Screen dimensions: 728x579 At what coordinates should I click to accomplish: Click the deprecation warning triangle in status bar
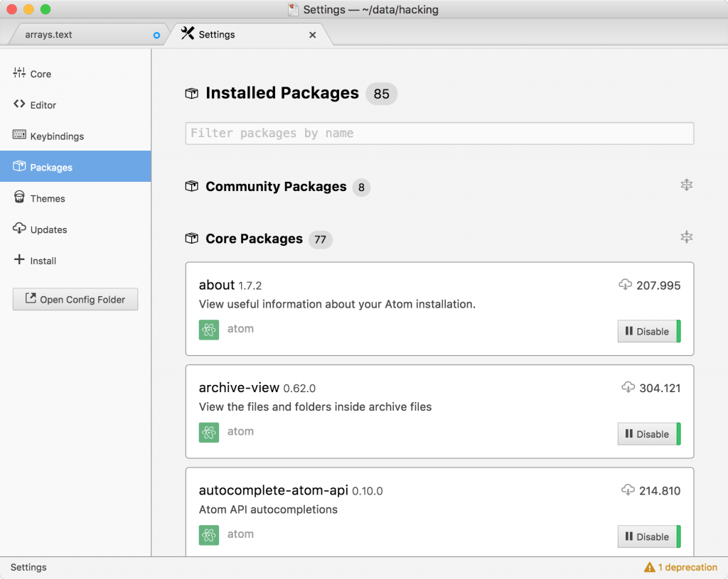649,567
